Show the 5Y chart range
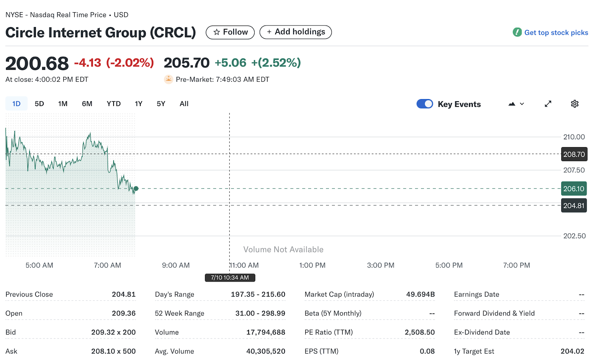 point(161,104)
